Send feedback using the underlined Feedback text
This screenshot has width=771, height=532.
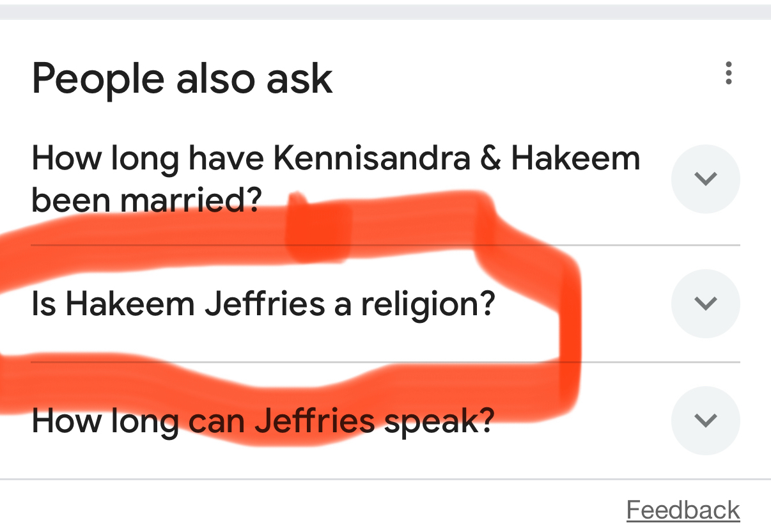pos(683,510)
